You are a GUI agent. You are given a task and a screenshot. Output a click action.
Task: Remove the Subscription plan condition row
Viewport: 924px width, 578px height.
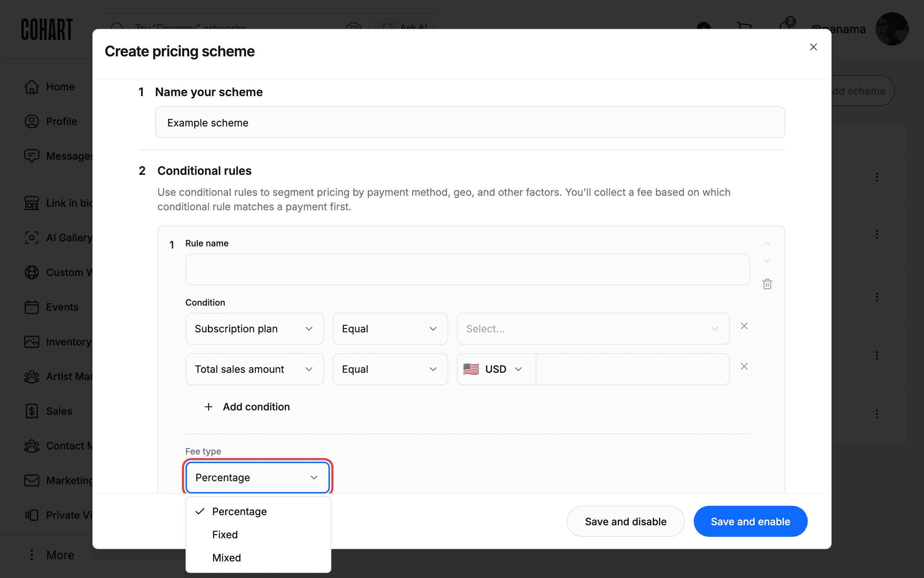pyautogui.click(x=744, y=326)
